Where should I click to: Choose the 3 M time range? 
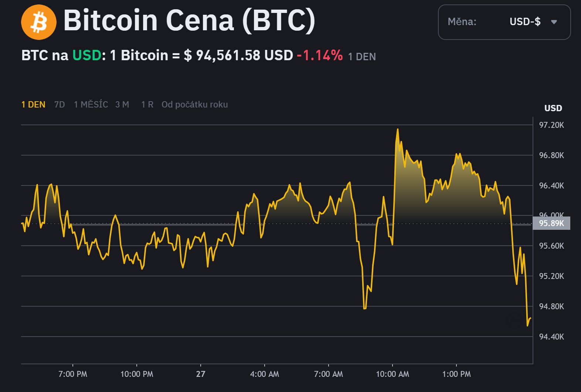[122, 105]
